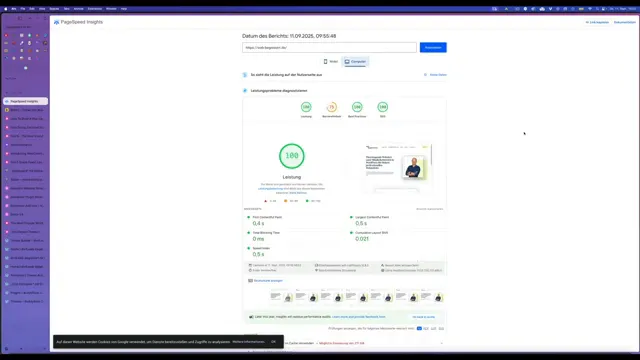The height and width of the screenshot is (360, 640).
Task: Open the Best Practices score gauge
Action: tap(357, 107)
